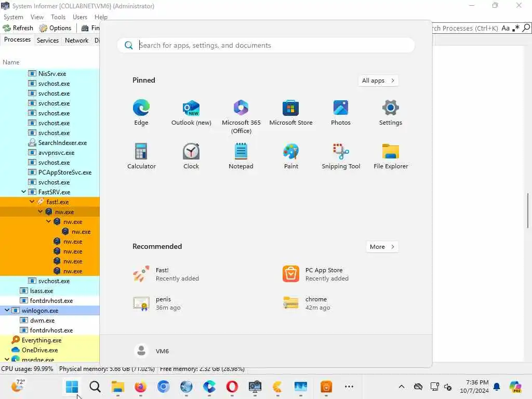Open Opera browser from the taskbar

pos(232,387)
